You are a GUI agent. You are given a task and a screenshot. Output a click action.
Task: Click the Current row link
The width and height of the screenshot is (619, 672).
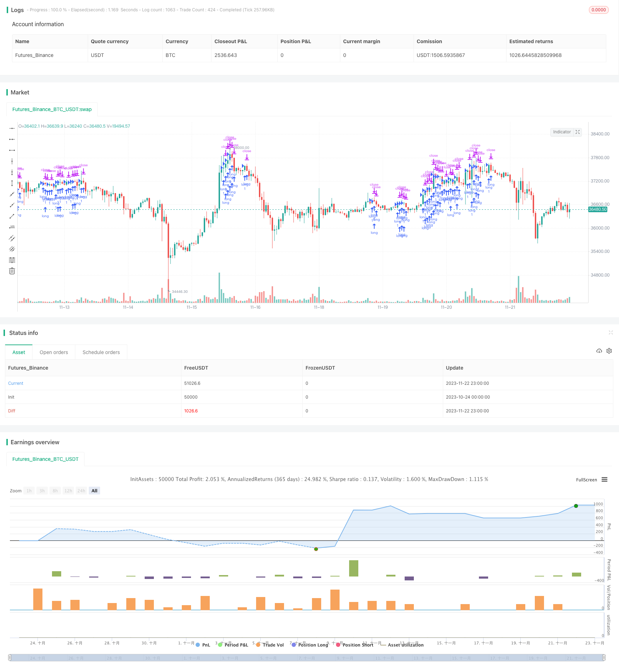(16, 383)
